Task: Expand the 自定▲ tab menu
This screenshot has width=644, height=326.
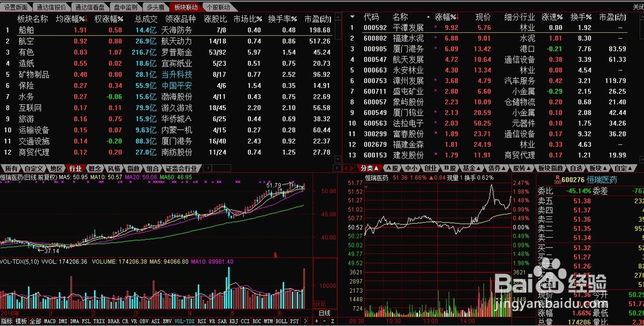Action: [623, 168]
